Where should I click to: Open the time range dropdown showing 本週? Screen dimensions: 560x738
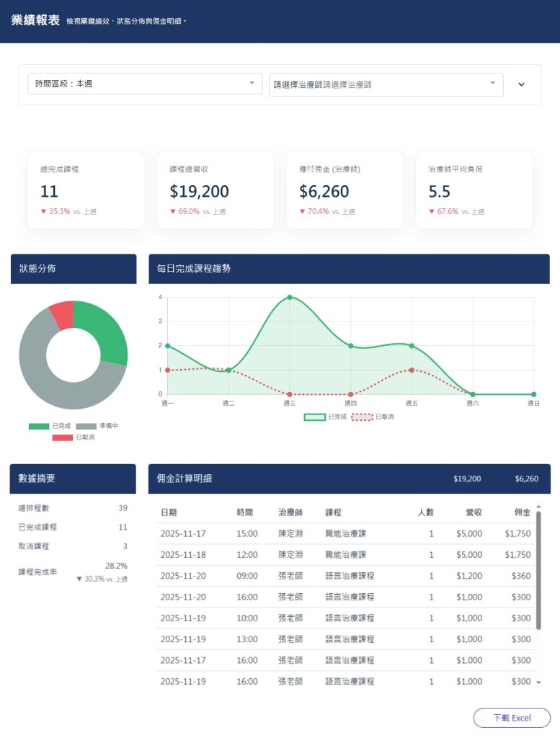[145, 84]
